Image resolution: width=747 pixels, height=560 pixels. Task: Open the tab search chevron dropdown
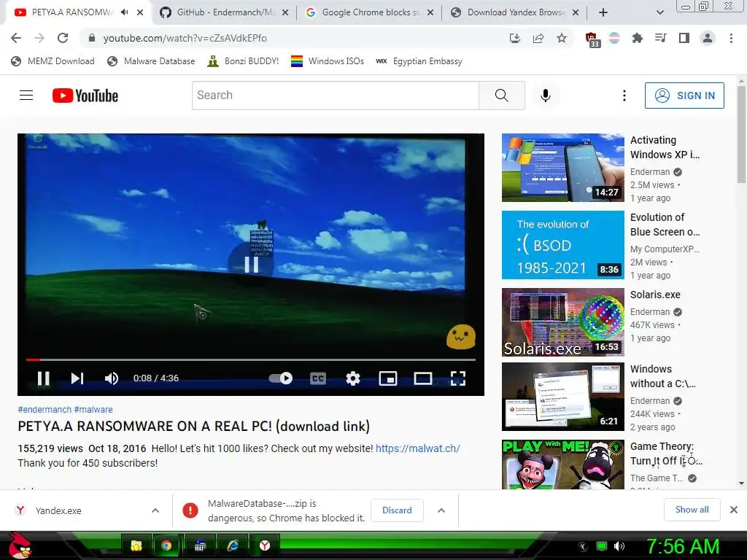click(x=659, y=12)
